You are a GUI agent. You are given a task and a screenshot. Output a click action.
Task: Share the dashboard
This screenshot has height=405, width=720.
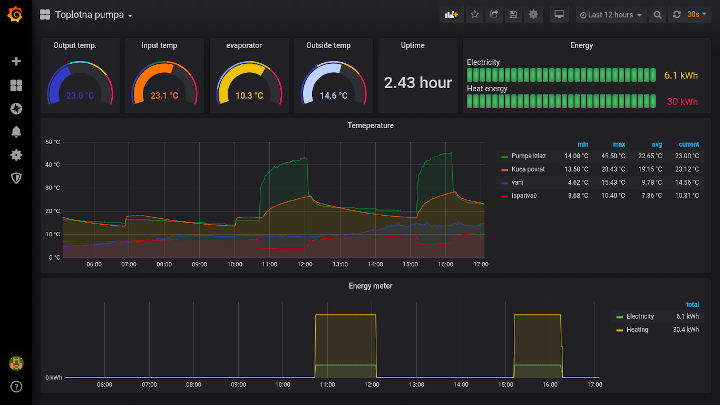(494, 15)
